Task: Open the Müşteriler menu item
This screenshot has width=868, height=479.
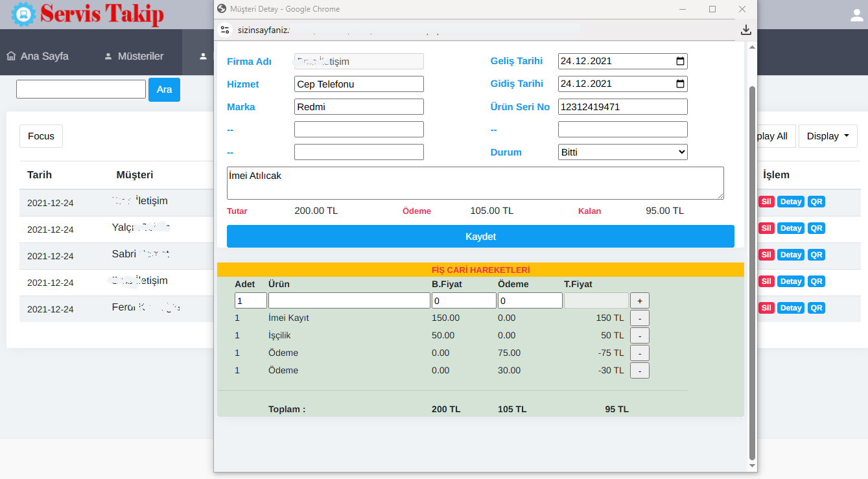Action: click(134, 56)
